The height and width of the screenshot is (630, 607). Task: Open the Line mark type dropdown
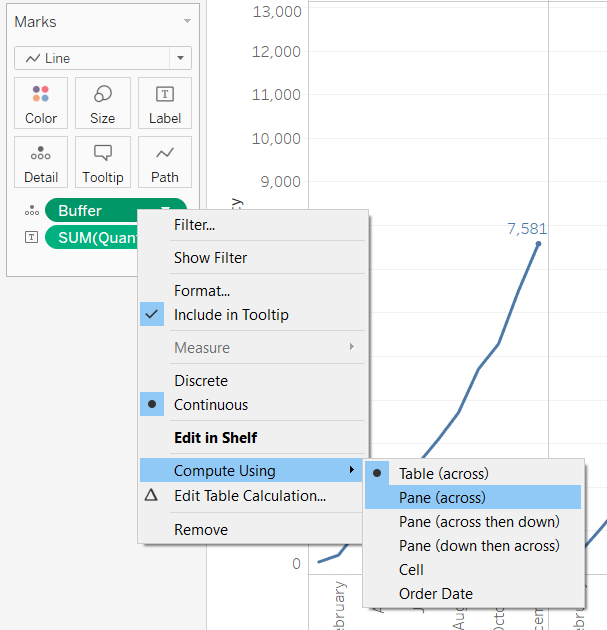click(x=103, y=59)
